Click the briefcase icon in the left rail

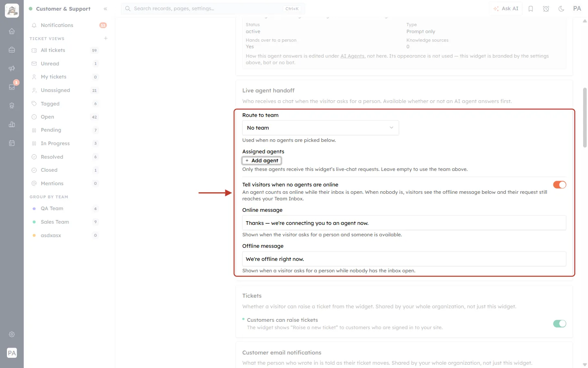click(x=12, y=50)
